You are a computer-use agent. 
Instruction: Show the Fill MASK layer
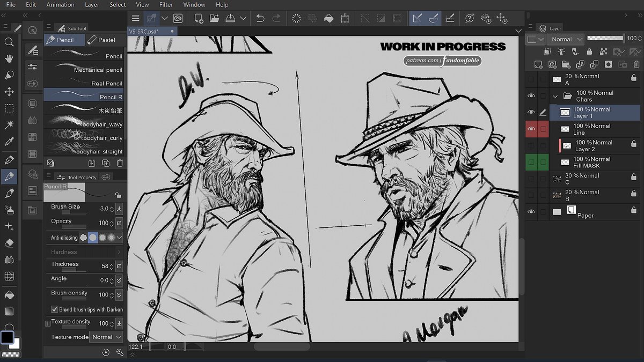tap(531, 162)
